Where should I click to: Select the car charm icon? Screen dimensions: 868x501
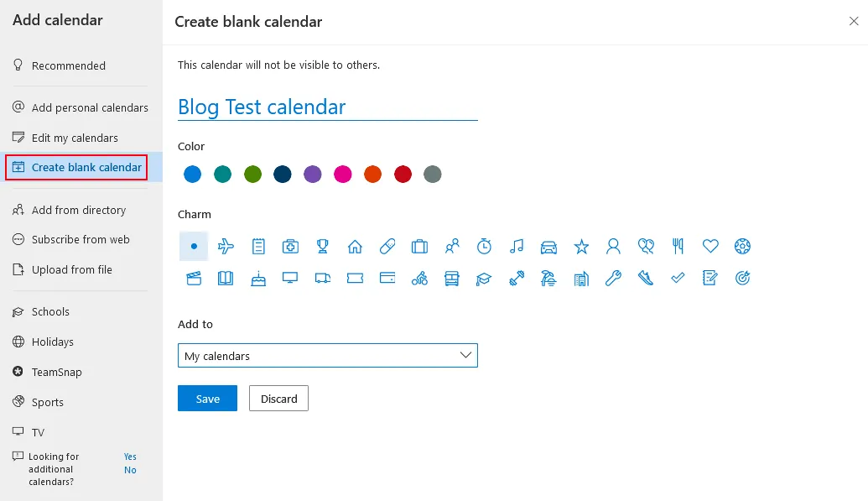tap(549, 246)
